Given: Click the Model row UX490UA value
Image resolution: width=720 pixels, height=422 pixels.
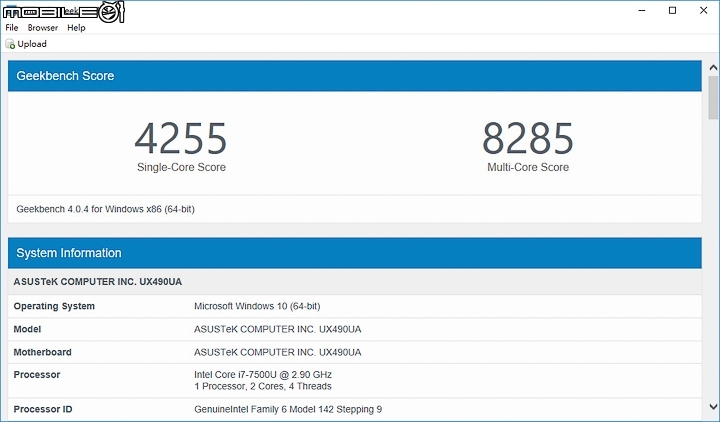Looking at the screenshot, I should pos(277,329).
